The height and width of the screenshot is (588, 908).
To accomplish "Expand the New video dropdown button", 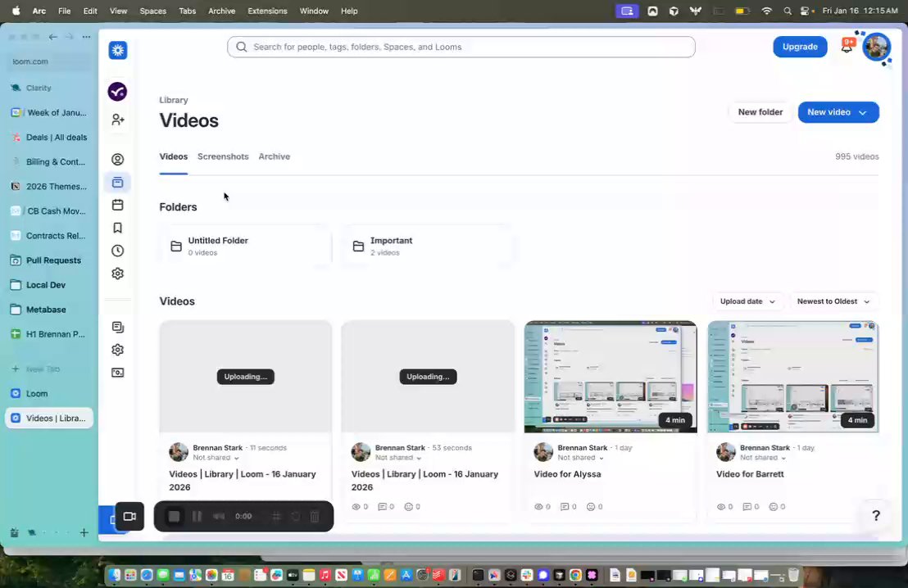I will (x=838, y=112).
